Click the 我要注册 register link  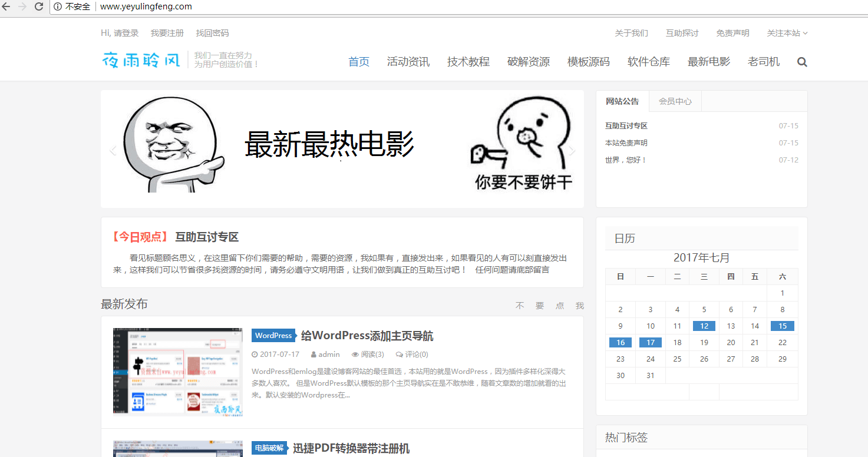167,33
